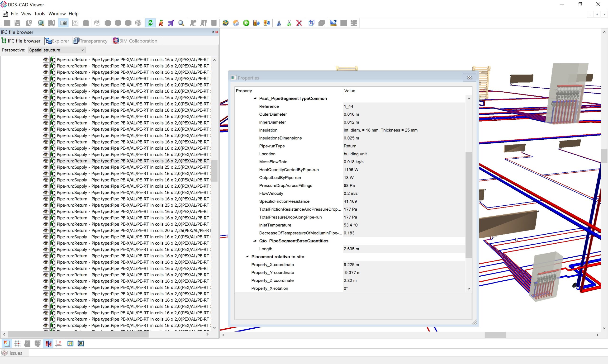This screenshot has width=608, height=364.
Task: Open the Perspective Spatial structure dropdown
Action: pos(57,50)
